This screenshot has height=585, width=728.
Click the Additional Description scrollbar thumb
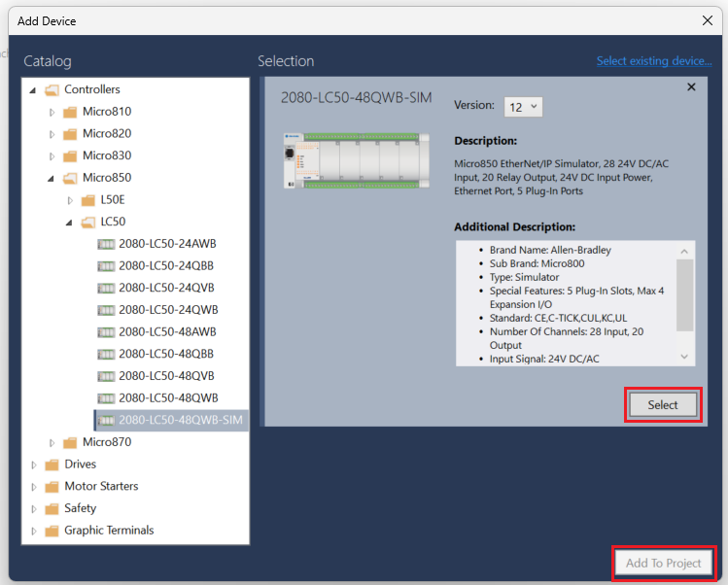coord(684,295)
